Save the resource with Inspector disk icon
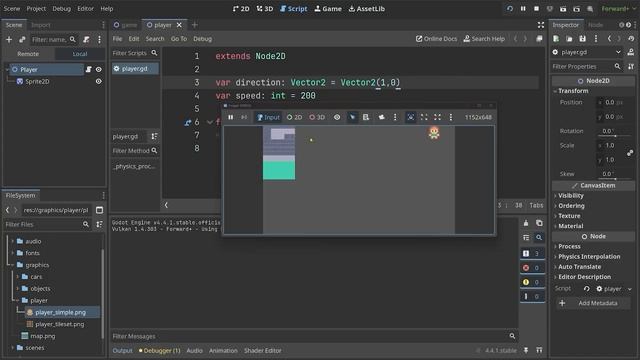640x360 pixels. (x=582, y=39)
